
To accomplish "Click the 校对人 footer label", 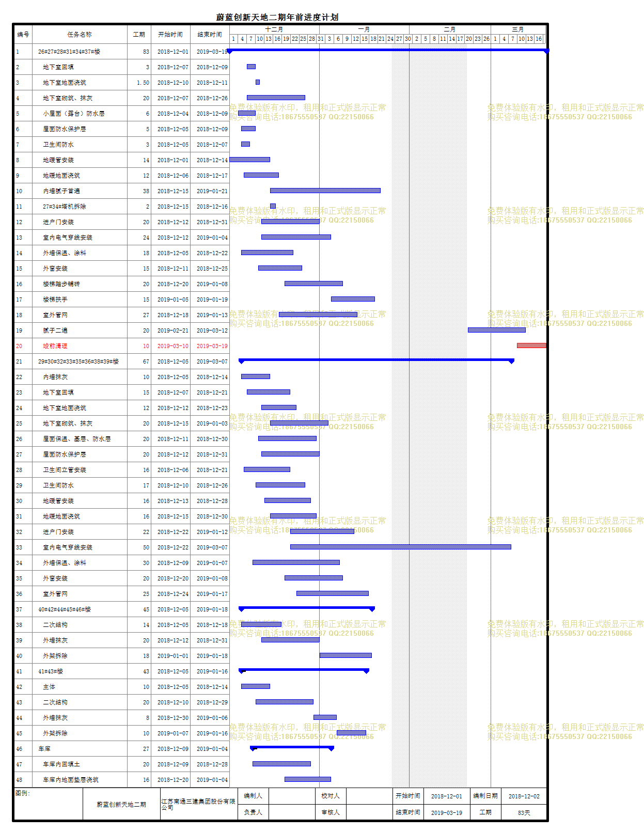I will click(x=331, y=796).
